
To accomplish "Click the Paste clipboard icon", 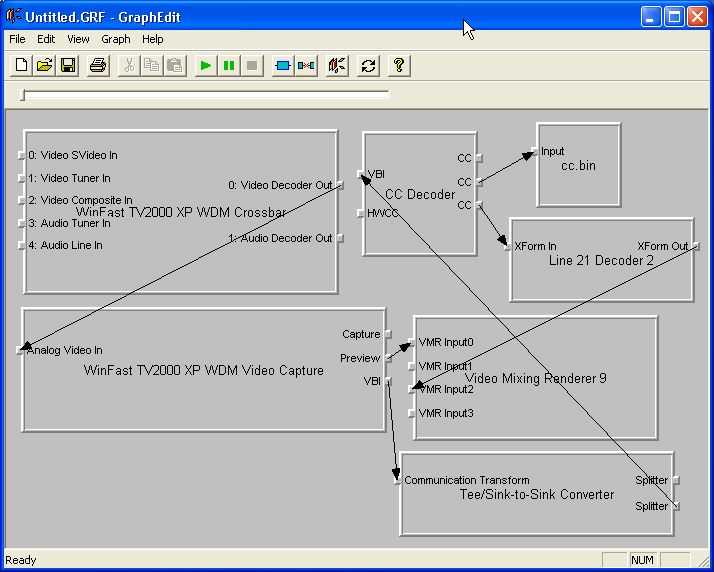I will coord(175,66).
